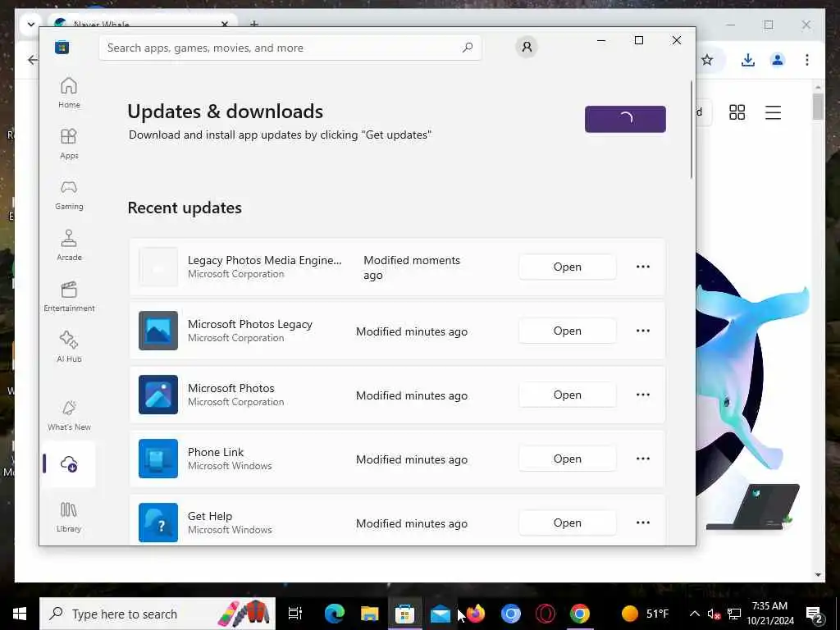The height and width of the screenshot is (630, 840).
Task: Launch Google Chrome from taskbar
Action: pos(580,614)
